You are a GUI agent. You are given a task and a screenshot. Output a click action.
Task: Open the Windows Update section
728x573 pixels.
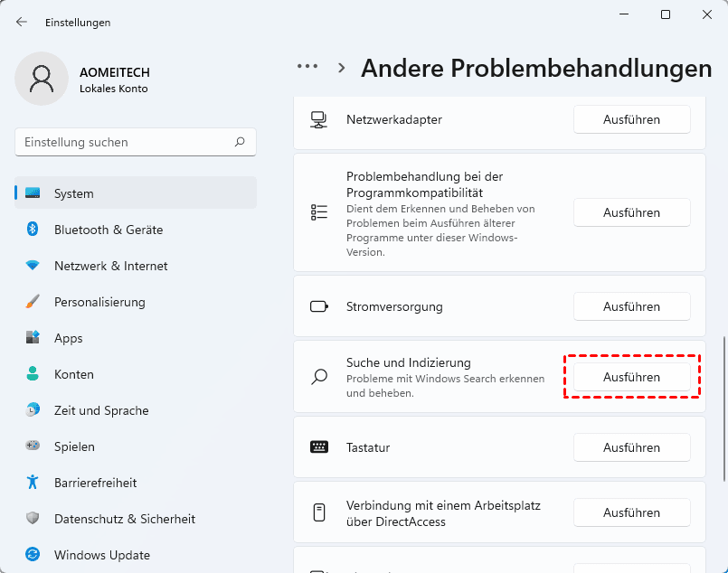(x=101, y=555)
